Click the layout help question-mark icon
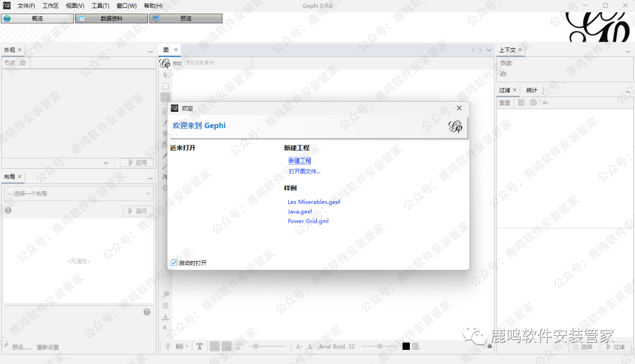The height and width of the screenshot is (364, 635). [x=147, y=312]
